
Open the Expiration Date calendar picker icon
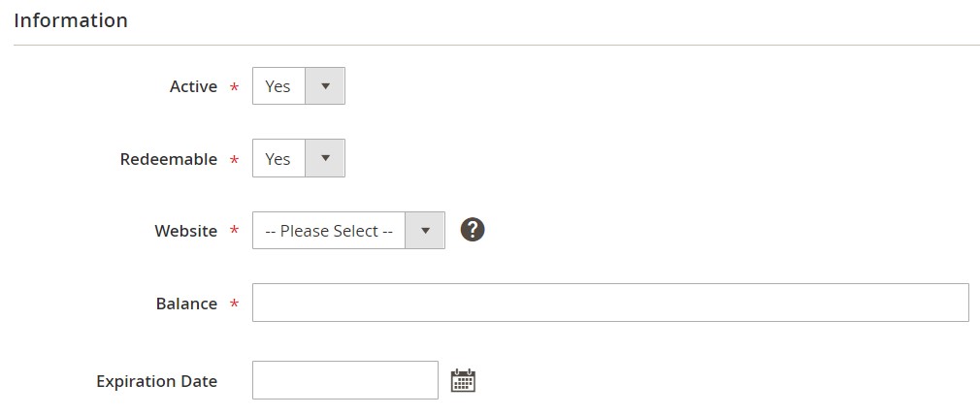click(463, 380)
